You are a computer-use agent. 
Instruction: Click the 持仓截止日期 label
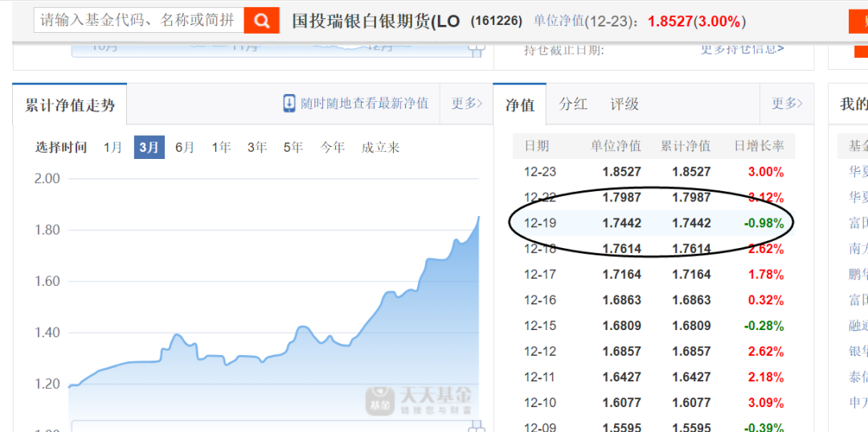[564, 50]
